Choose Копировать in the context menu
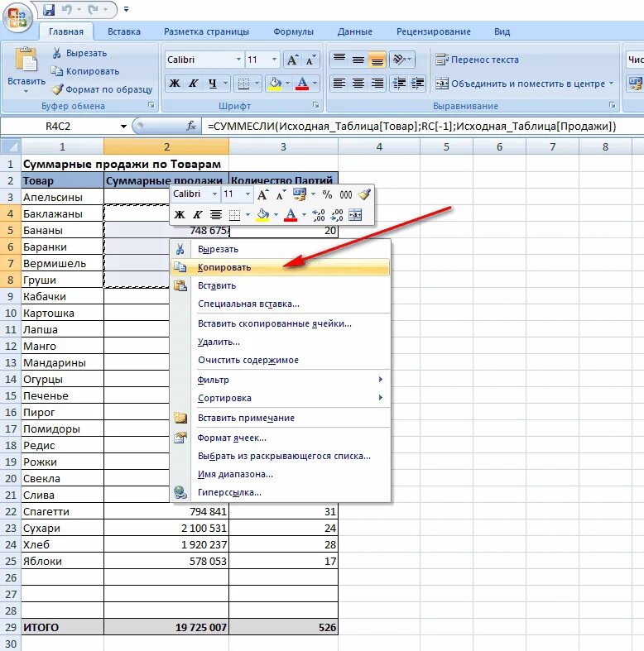 [x=280, y=267]
